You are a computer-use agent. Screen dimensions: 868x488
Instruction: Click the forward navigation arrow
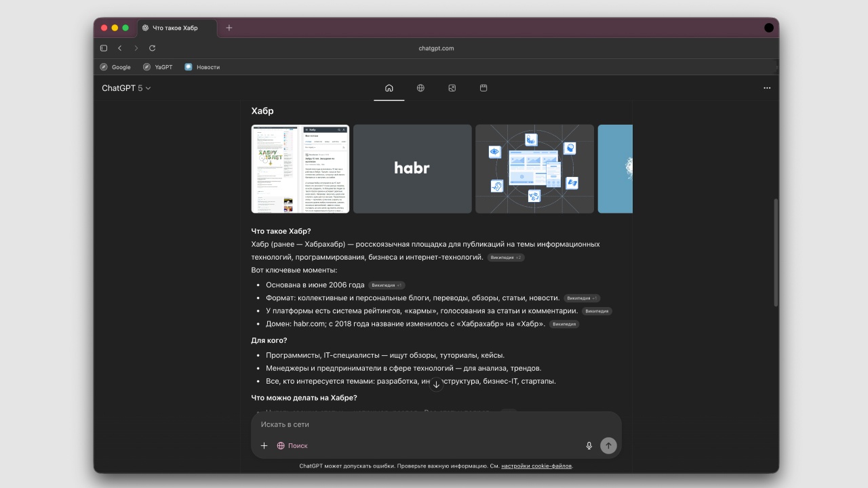click(136, 48)
